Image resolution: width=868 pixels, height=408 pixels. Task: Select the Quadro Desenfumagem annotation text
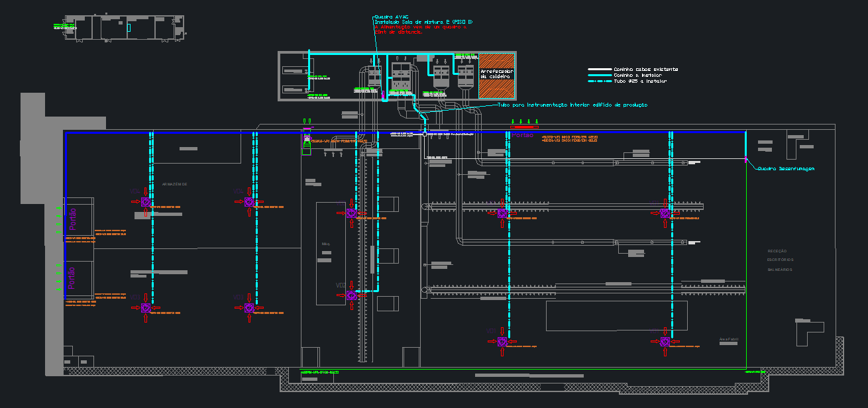[x=787, y=169]
